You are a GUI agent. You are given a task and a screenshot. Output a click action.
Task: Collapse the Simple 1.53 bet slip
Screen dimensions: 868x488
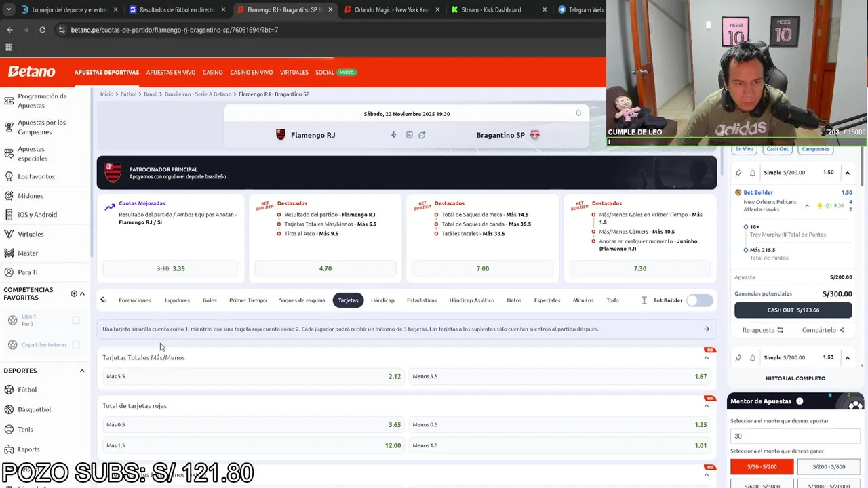(x=847, y=358)
